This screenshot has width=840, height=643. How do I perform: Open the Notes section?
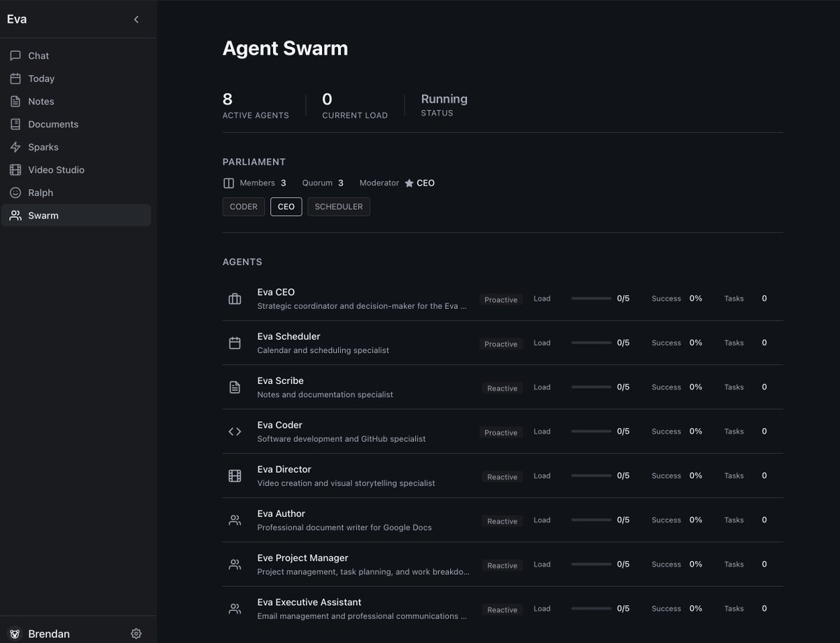pyautogui.click(x=76, y=102)
